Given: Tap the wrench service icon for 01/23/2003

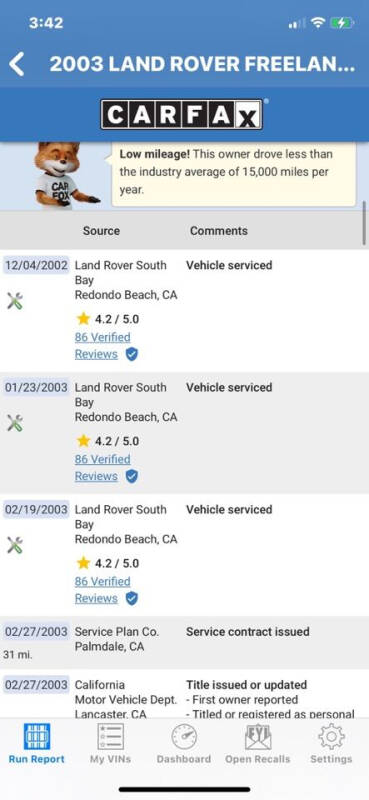Looking at the screenshot, I should pos(15,423).
